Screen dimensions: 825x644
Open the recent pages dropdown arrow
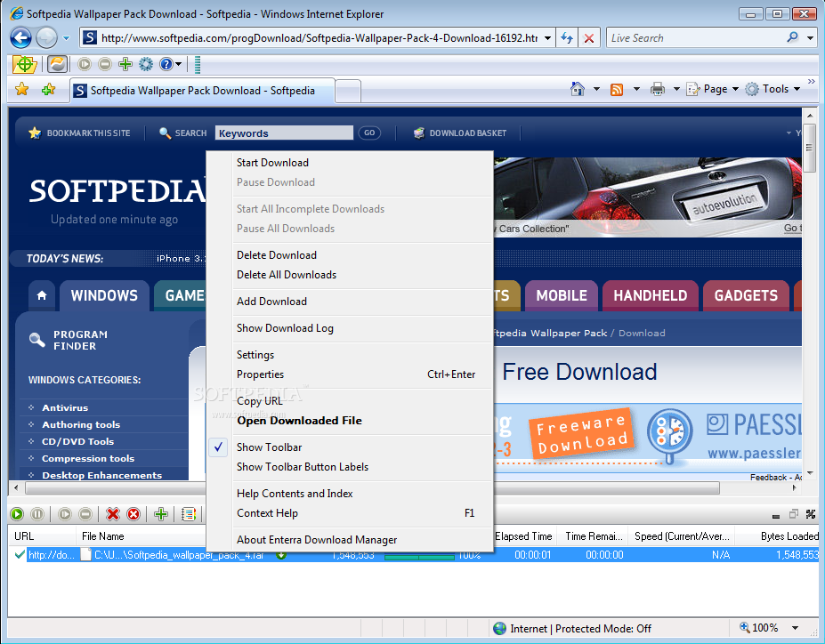coord(66,38)
